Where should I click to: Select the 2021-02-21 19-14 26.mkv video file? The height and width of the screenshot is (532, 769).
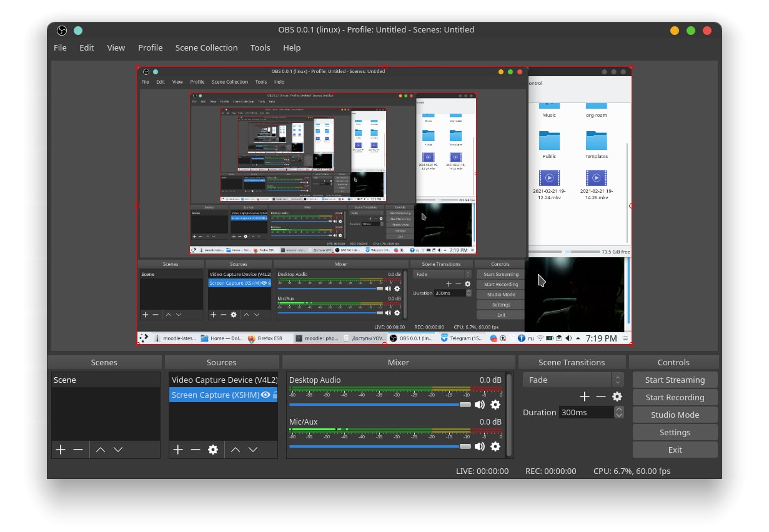coord(597,185)
